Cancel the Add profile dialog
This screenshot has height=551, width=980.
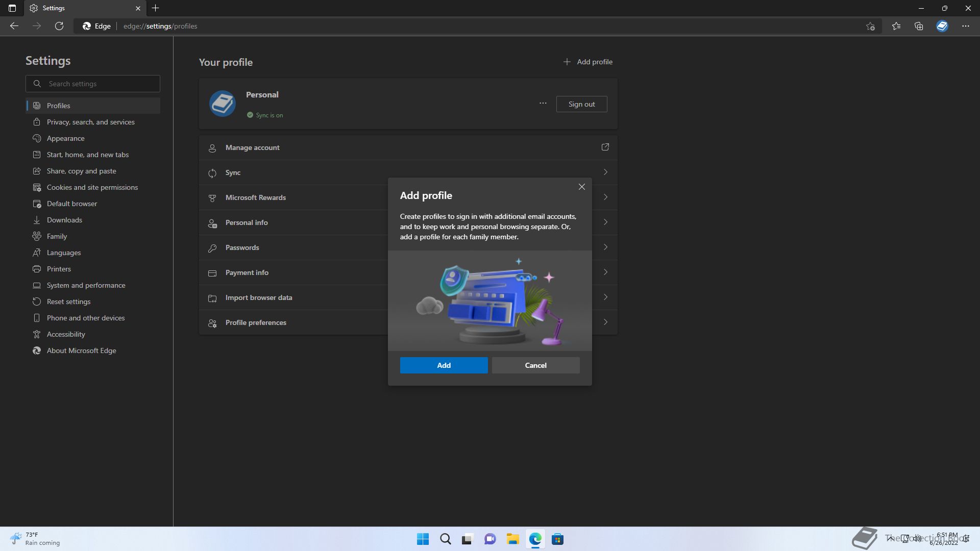(x=535, y=365)
